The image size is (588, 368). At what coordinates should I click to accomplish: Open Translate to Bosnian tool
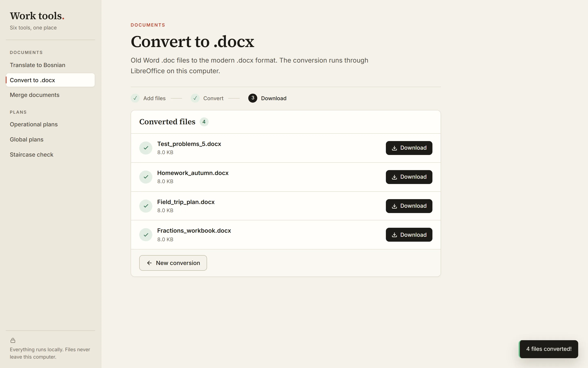pos(50,65)
